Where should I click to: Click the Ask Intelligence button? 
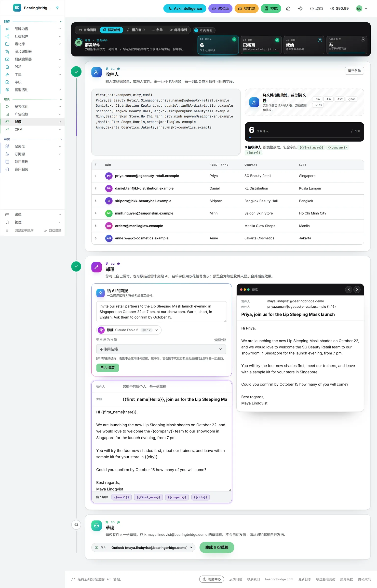coord(185,9)
